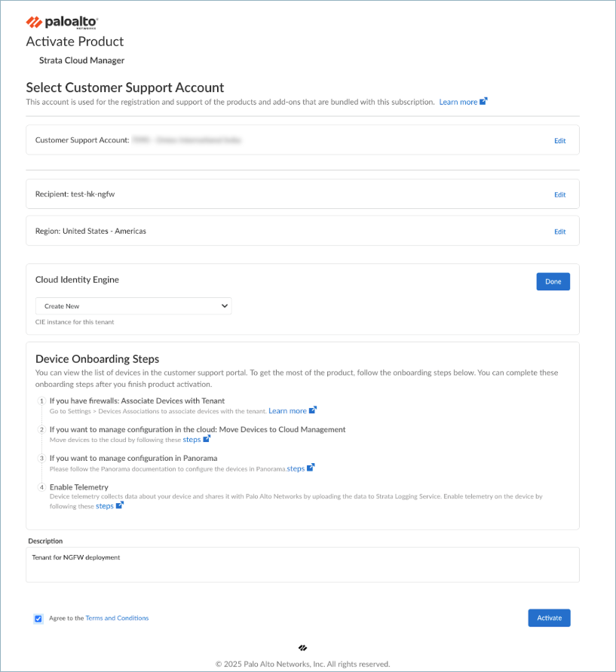Click the Palo Alto Networks logo
616x672 pixels.
tap(62, 22)
